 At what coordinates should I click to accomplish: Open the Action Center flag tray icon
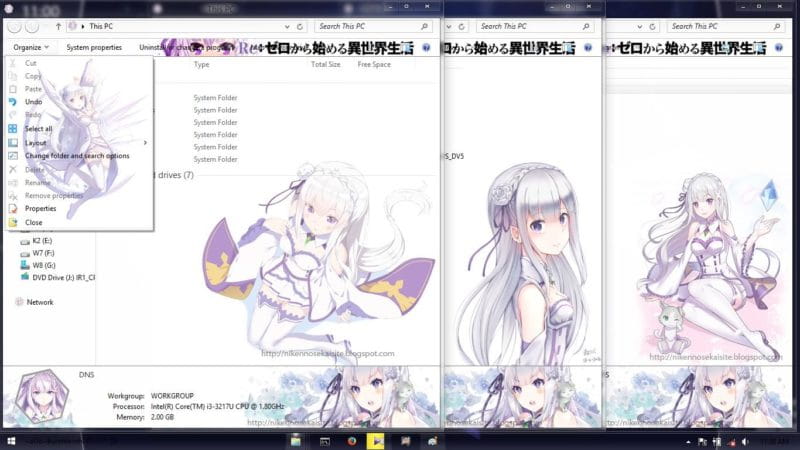pyautogui.click(x=703, y=442)
